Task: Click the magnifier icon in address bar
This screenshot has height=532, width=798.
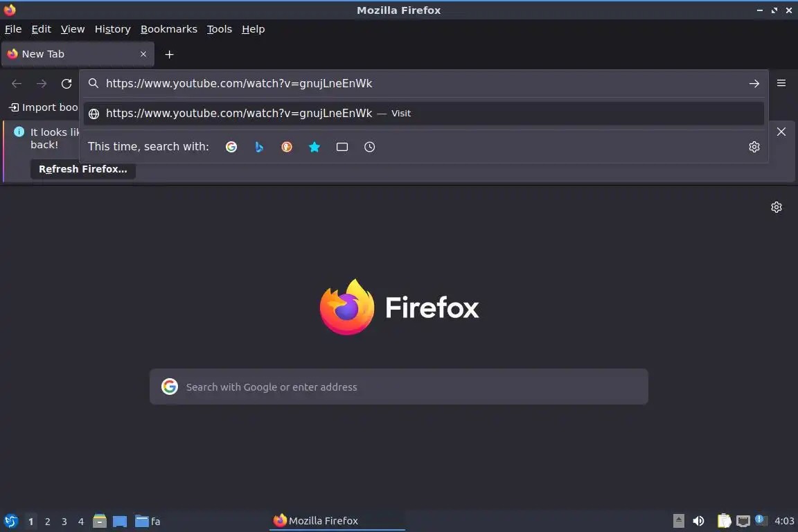Action: [94, 84]
